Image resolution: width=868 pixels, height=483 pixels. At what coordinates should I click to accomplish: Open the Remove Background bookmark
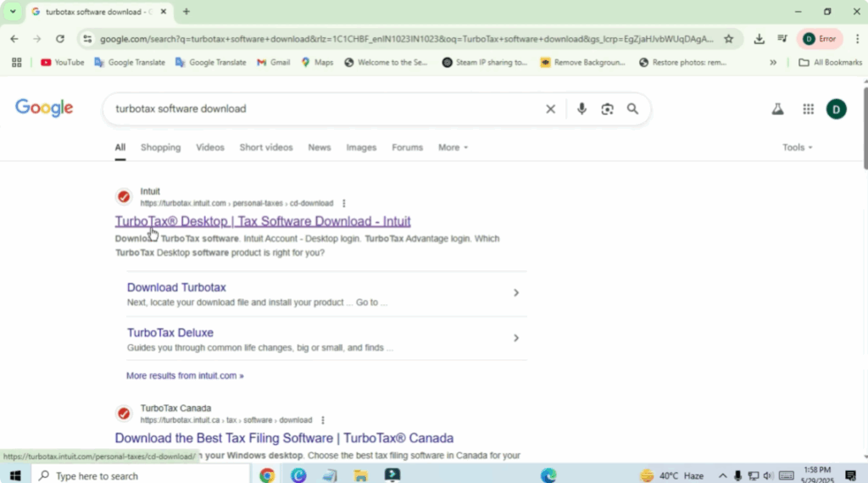coord(583,63)
